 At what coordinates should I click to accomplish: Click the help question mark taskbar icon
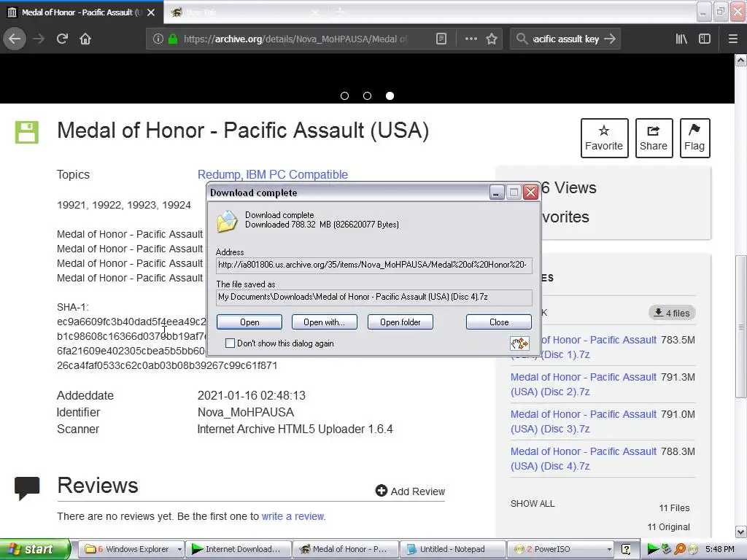(626, 549)
